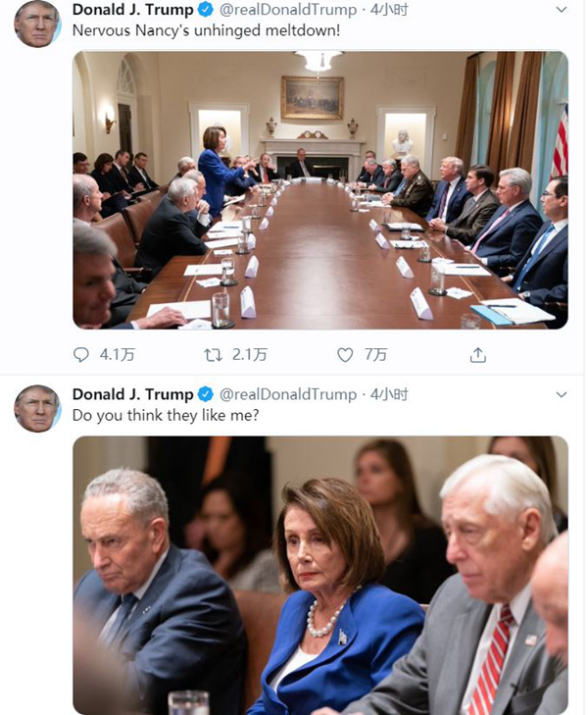Open the second tweet's 4小时 timestamp
588x715 pixels.
(389, 394)
